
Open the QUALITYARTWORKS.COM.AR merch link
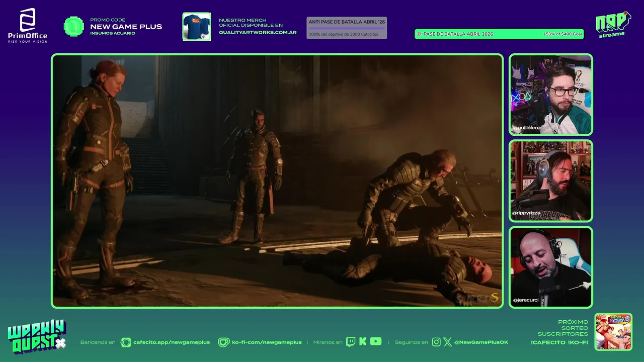click(x=258, y=33)
